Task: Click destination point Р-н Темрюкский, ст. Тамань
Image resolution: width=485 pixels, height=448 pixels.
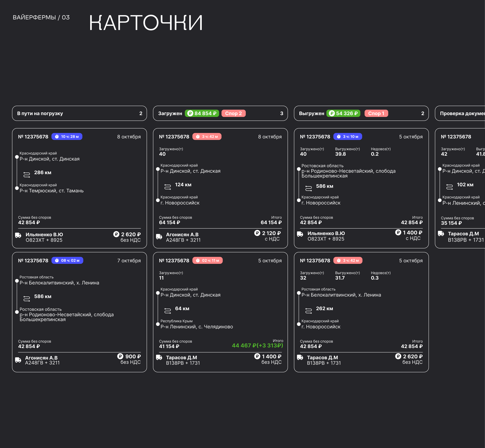Action: coord(51,191)
